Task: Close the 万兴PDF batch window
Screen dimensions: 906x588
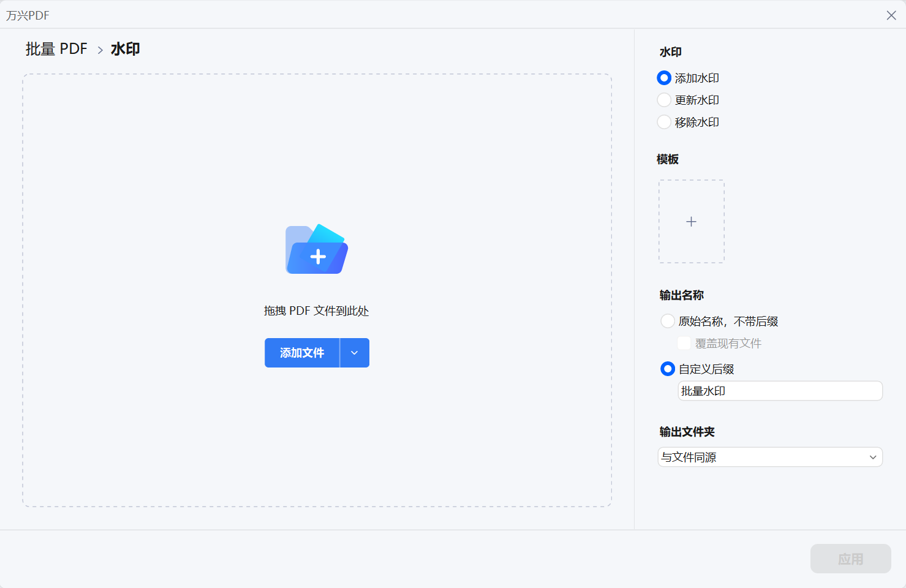Action: coord(891,15)
